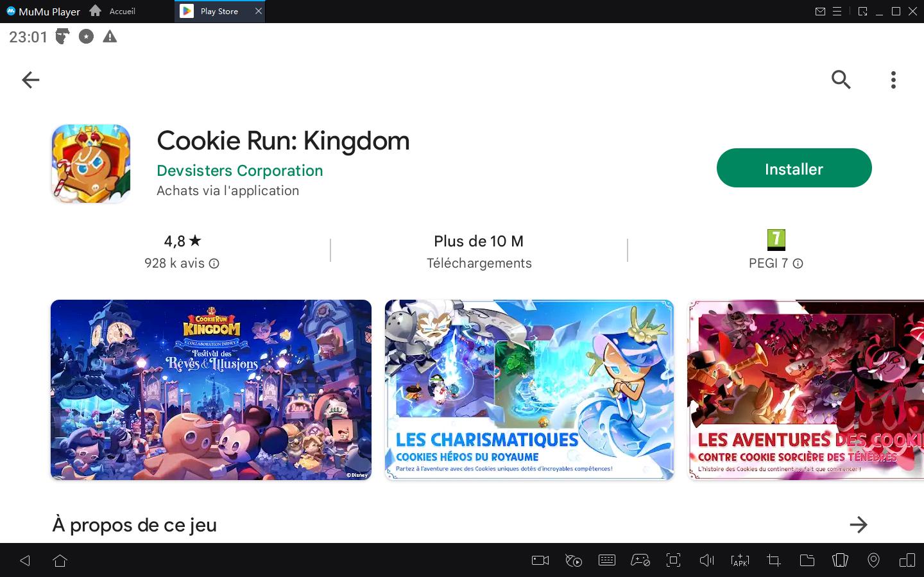Open the keyboard mapping icon
Viewport: 924px width, 577px height.
pos(606,560)
